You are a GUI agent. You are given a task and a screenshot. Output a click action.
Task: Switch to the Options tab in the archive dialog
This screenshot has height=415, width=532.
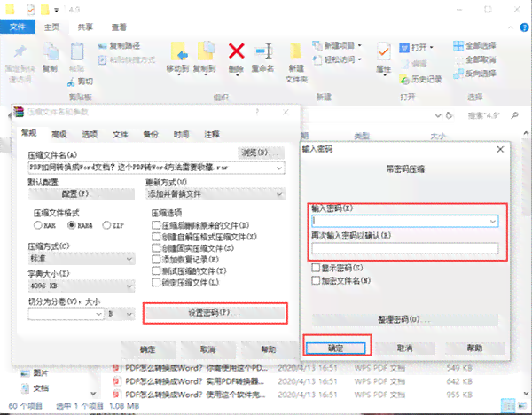[x=90, y=135]
